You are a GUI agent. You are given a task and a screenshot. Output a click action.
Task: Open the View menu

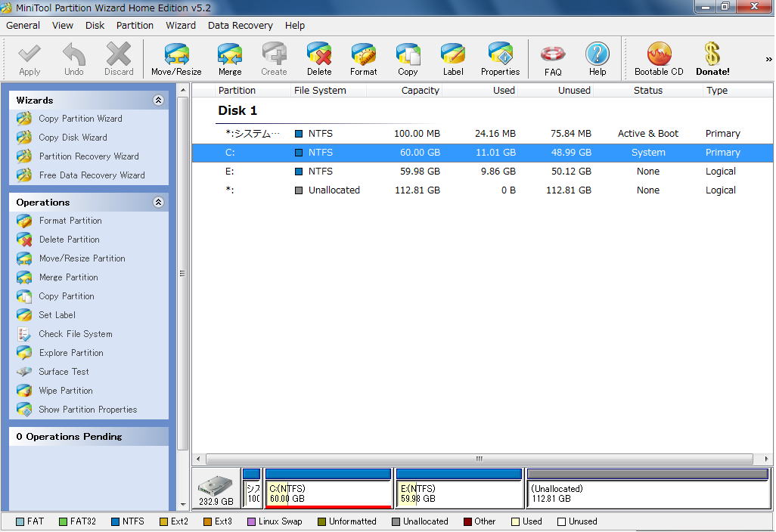tap(62, 25)
